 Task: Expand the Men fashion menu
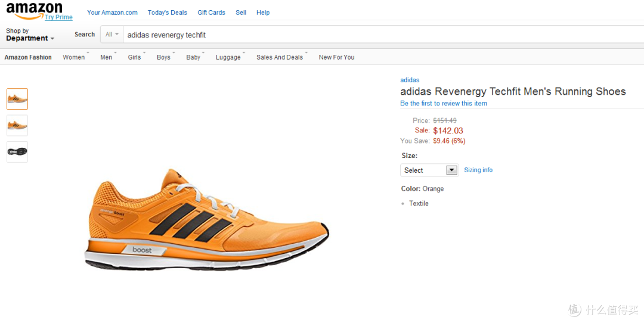[106, 57]
